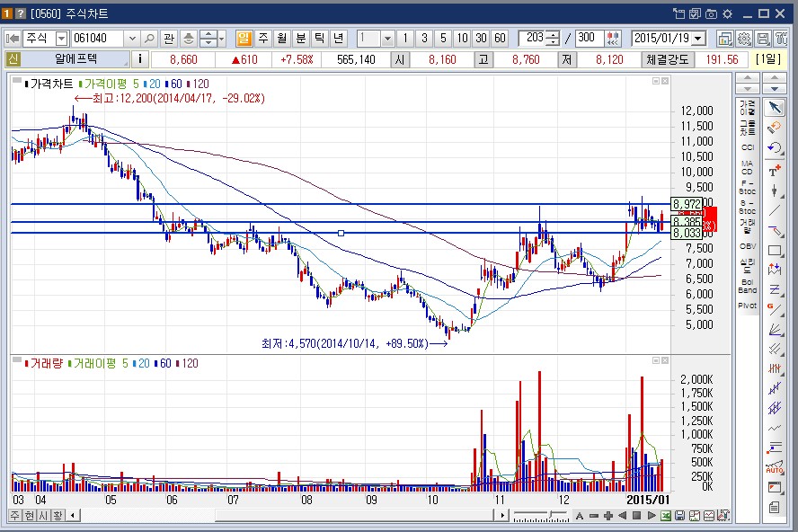
Task: Click the 주 button at bottom left
Action: click(14, 516)
